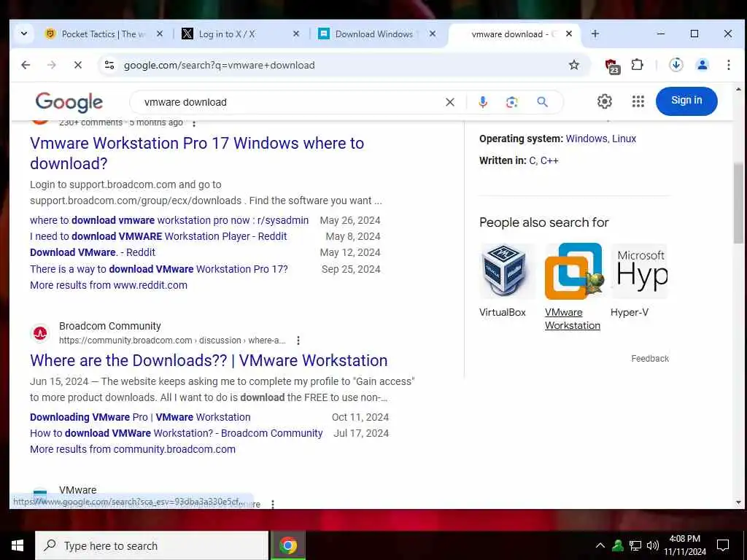Viewport: 747px width, 560px height.
Task: Close the Pocket Tactics tab
Action: pos(160,34)
